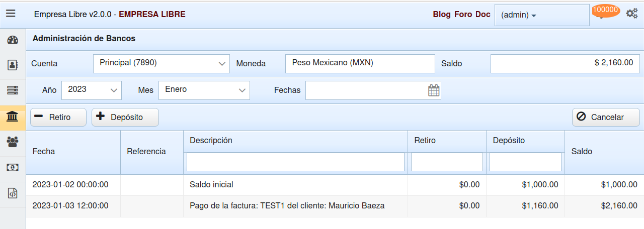Click the Cancelar button
644x229 pixels.
tap(606, 117)
